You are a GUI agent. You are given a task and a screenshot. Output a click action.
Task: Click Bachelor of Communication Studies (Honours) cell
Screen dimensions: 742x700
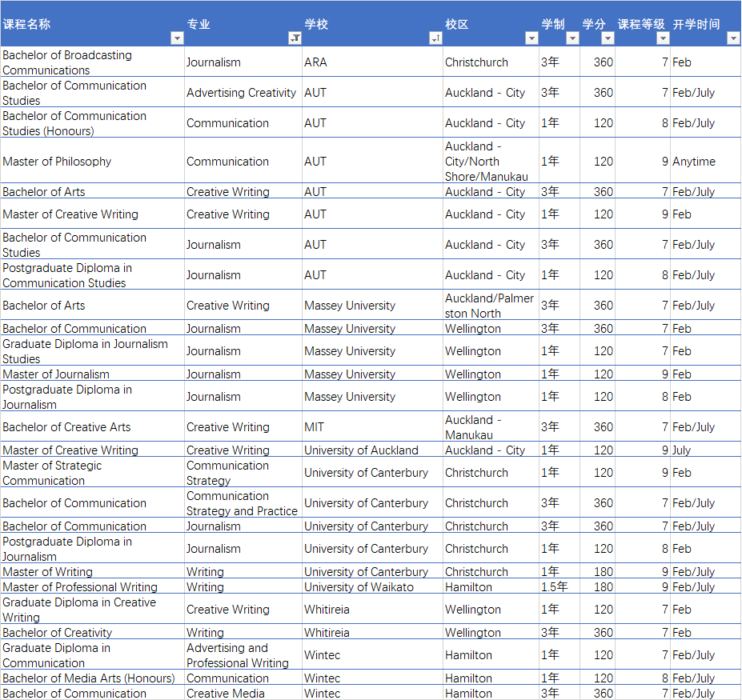[92, 123]
